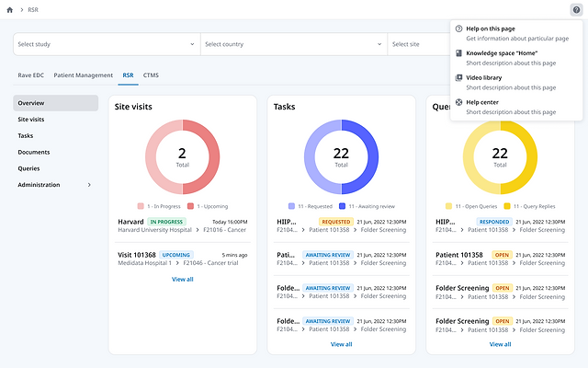Open Help center menu entry
The height and width of the screenshot is (368, 588).
516,107
